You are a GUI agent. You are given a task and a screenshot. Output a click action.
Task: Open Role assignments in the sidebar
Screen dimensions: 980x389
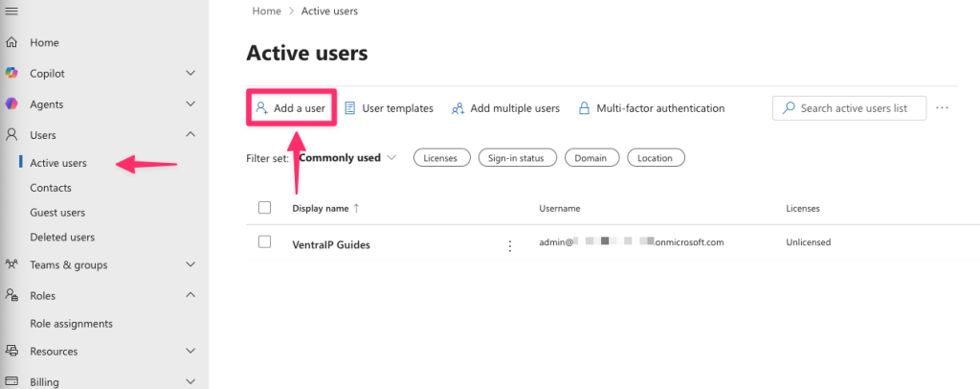(71, 323)
